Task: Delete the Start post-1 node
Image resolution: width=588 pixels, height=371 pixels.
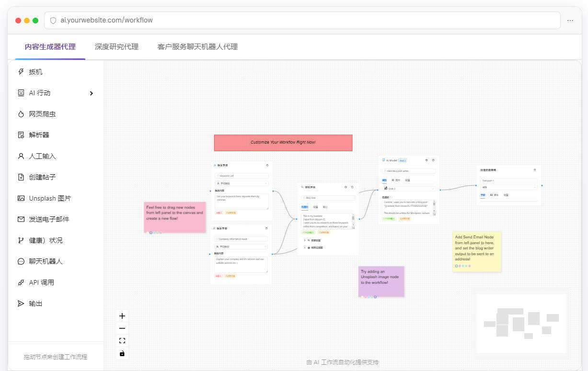Action: 535,170
